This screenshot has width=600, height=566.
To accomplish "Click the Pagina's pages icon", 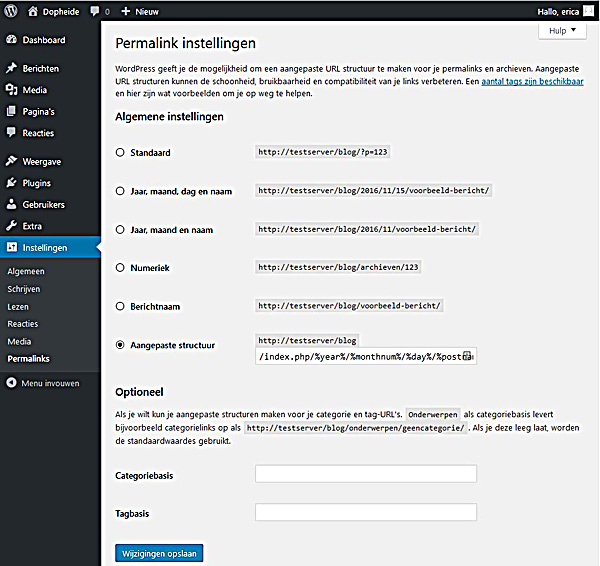I will (x=11, y=111).
